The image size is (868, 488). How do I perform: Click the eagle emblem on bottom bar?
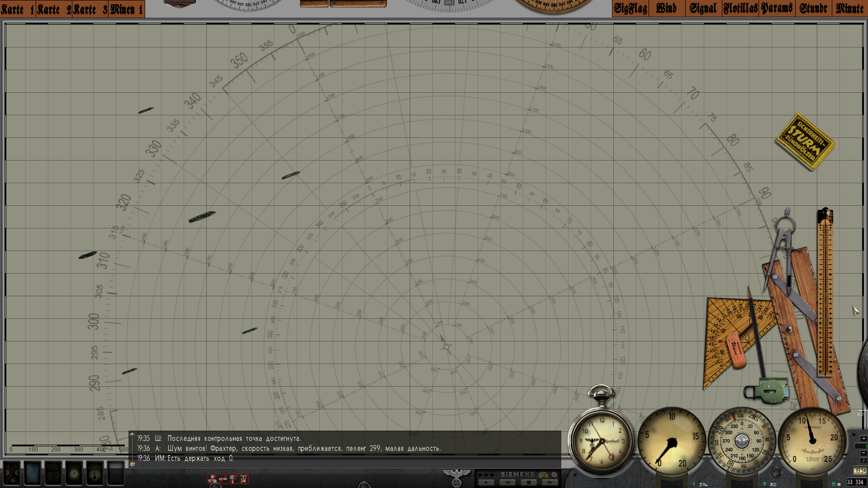[457, 478]
